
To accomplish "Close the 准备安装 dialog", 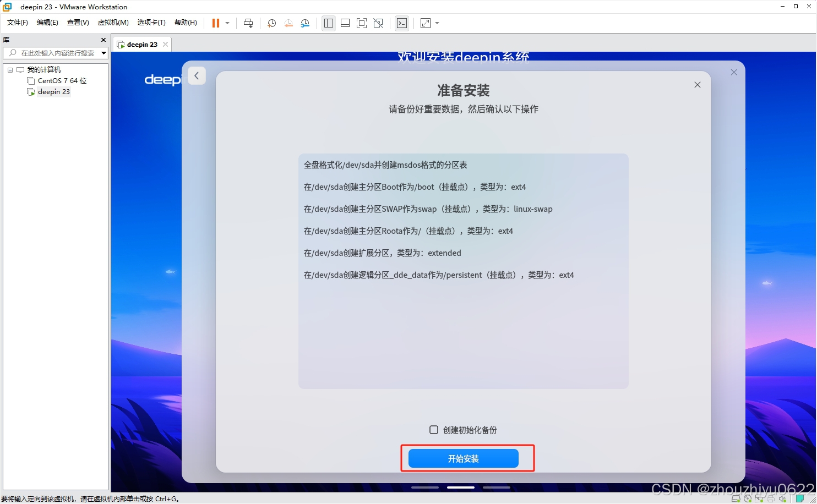I will (698, 85).
